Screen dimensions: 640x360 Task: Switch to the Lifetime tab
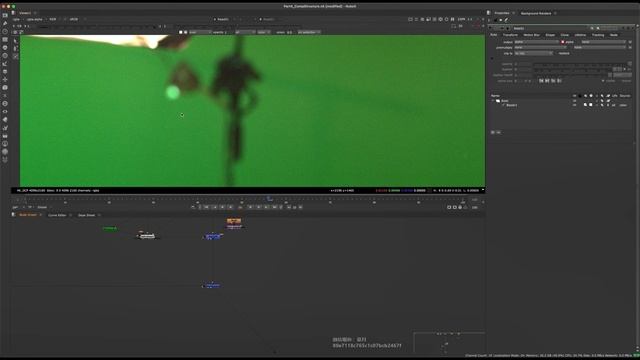click(580, 35)
